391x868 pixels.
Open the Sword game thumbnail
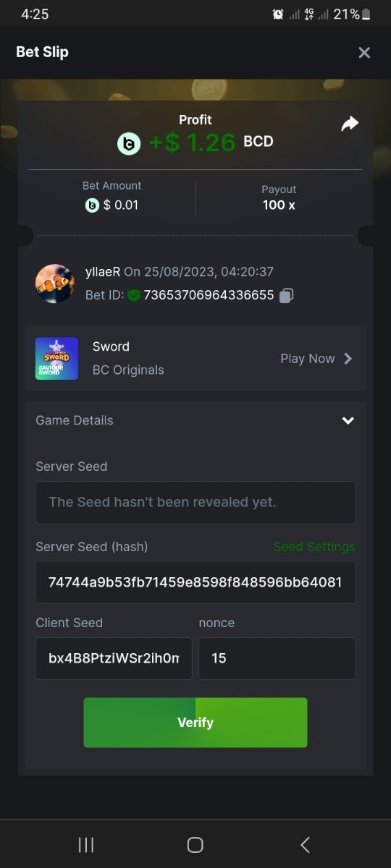pyautogui.click(x=56, y=358)
